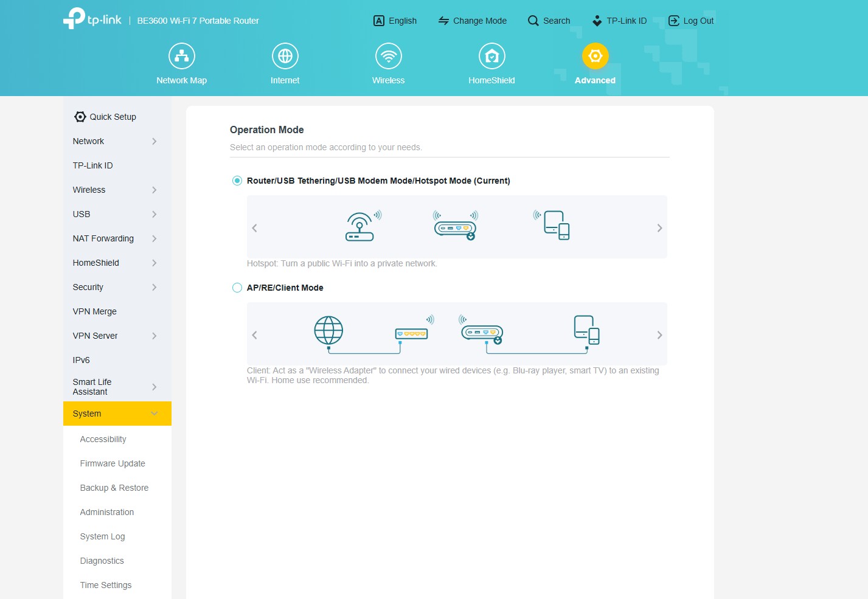Expand the VPN Server sidebar menu
The image size is (868, 599).
(x=117, y=336)
